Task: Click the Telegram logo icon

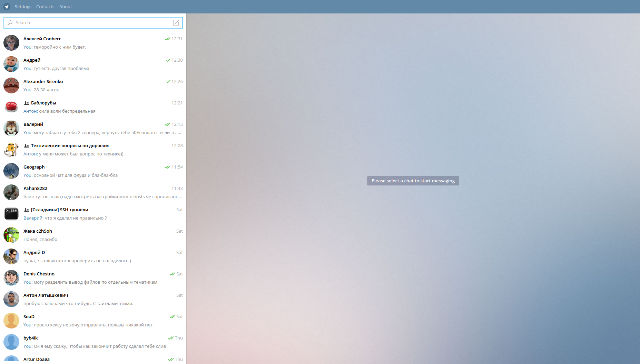Action: [7, 7]
